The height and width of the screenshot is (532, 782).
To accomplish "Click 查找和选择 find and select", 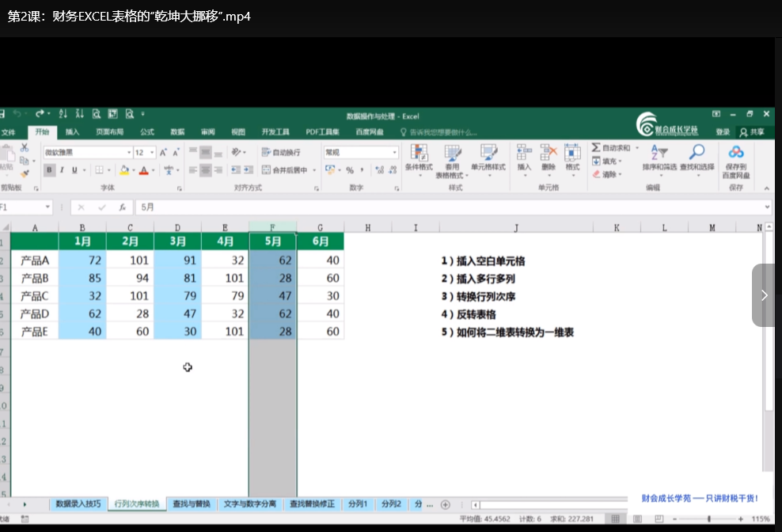I will (x=697, y=160).
